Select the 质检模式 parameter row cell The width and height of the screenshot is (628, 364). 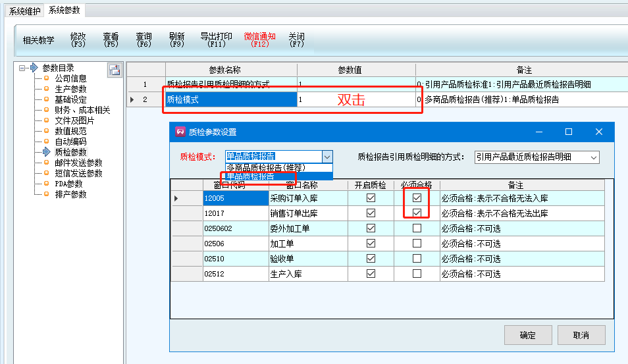[x=230, y=99]
